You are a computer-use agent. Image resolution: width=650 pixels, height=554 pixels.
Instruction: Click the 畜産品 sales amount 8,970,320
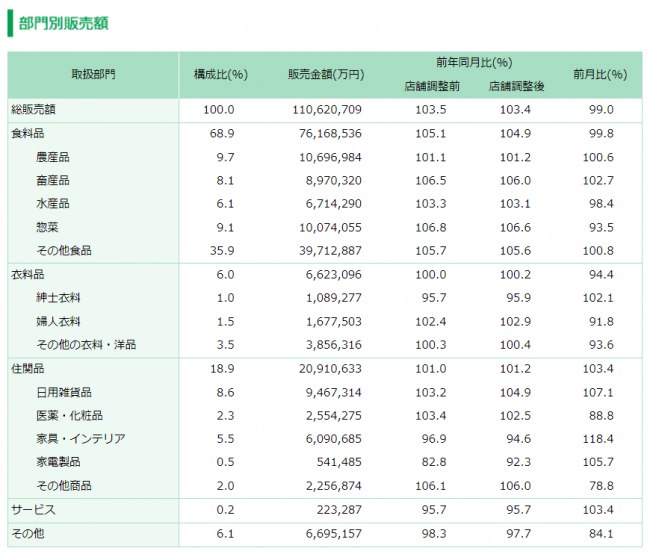click(337, 180)
